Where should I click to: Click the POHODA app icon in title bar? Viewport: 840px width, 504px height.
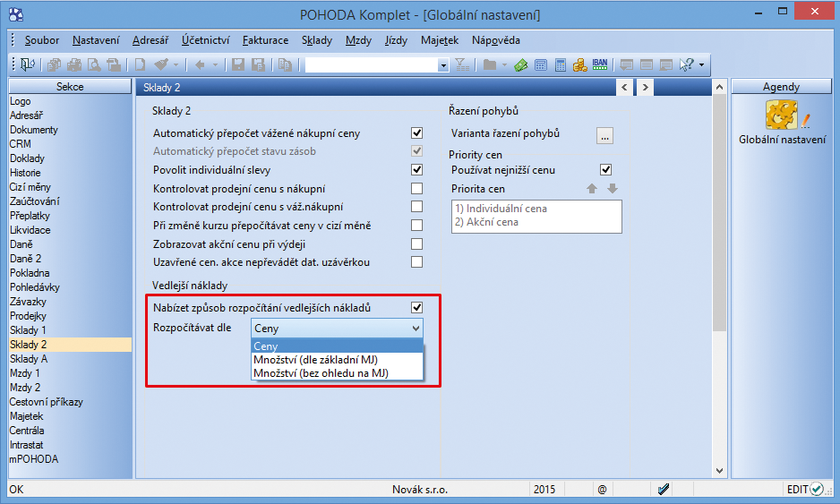[x=16, y=14]
